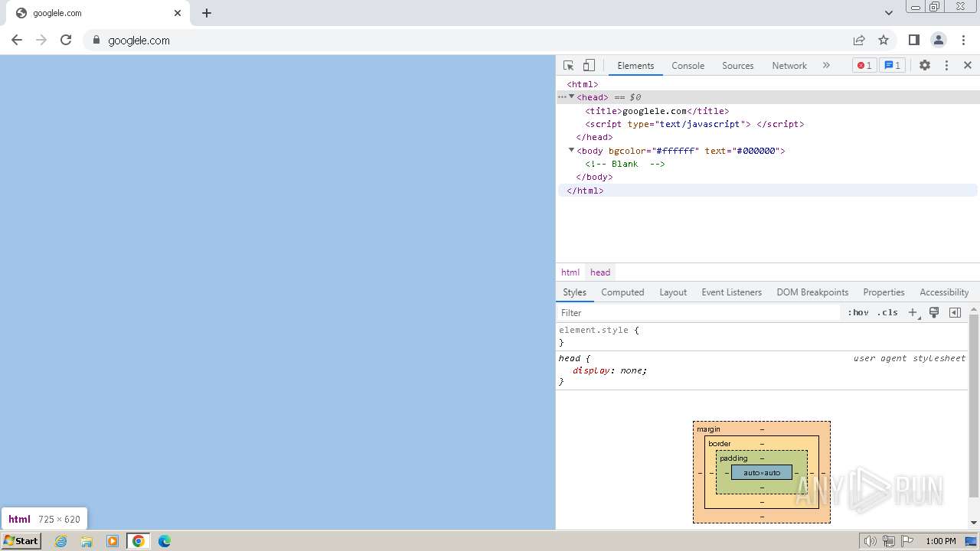Click the blue issues count badge
This screenshot has width=980, height=551.
(893, 66)
